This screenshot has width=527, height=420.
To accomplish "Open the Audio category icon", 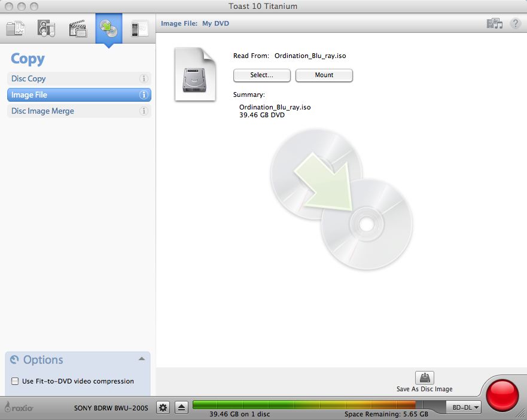I will [46, 28].
